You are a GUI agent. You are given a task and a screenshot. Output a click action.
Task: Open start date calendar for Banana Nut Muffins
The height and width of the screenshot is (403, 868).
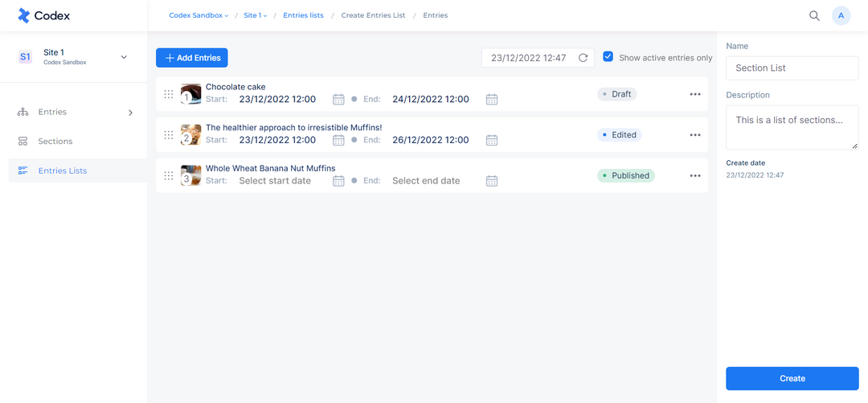pos(339,181)
